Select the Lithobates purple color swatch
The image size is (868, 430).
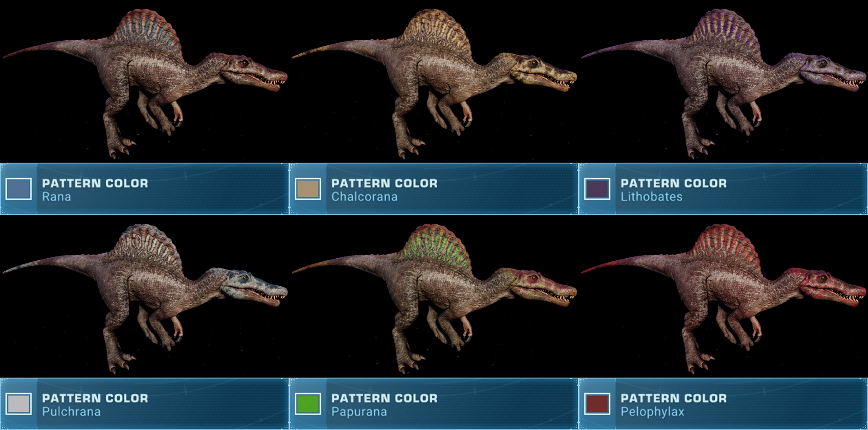point(597,189)
